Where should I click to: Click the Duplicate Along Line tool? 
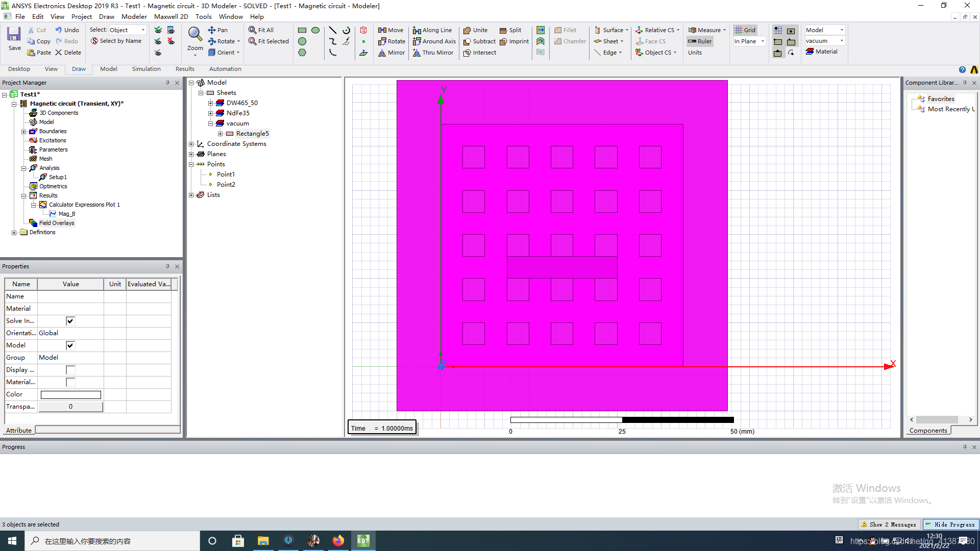[432, 30]
